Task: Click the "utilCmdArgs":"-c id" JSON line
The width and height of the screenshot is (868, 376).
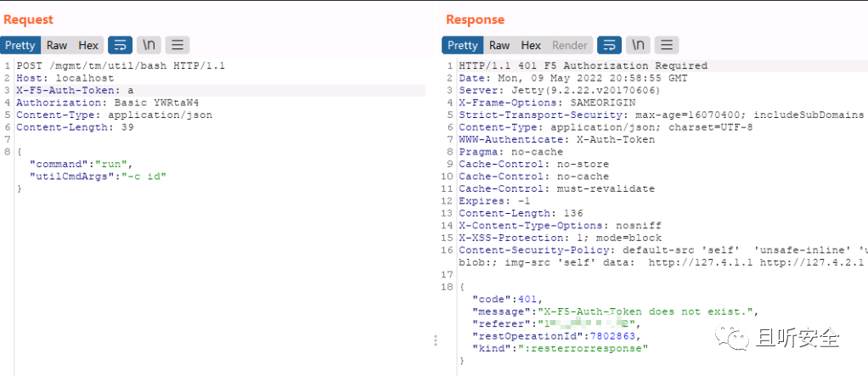Action: pyautogui.click(x=98, y=177)
